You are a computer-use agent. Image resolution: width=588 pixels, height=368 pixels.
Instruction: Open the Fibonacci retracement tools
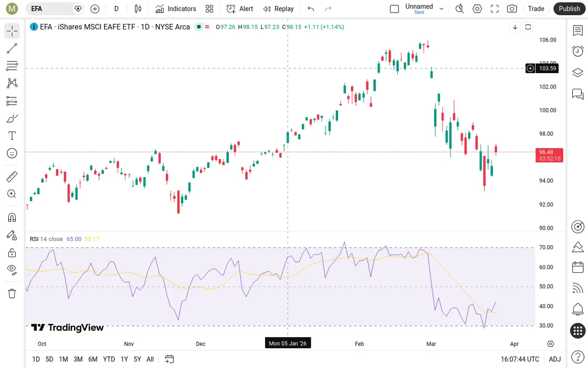coord(12,66)
